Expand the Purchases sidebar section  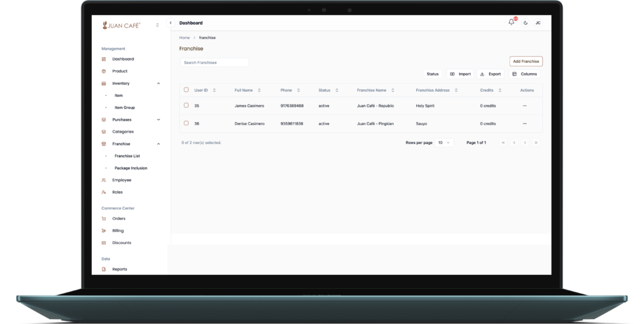(x=158, y=120)
